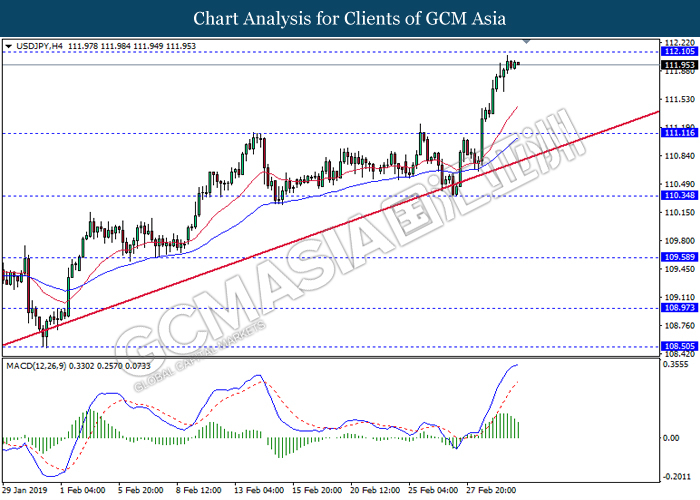Click the 1 Feb 04:00 time label
This screenshot has width=700, height=500.
pos(83,490)
